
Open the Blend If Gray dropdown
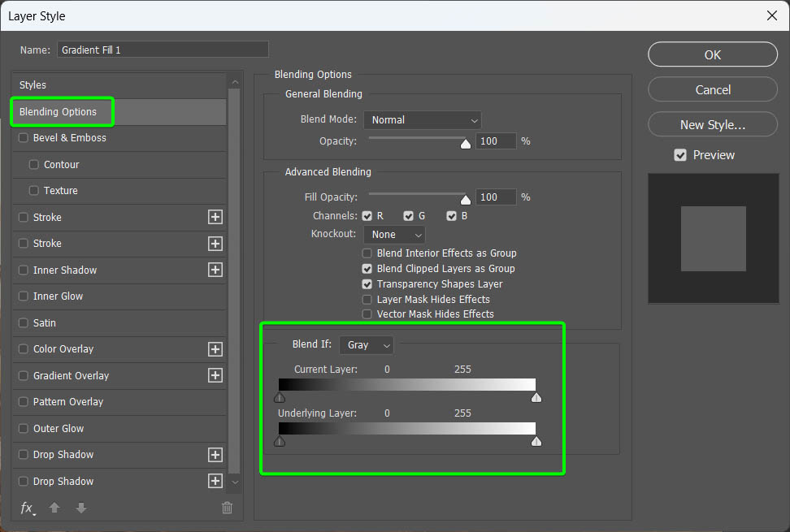tap(367, 345)
